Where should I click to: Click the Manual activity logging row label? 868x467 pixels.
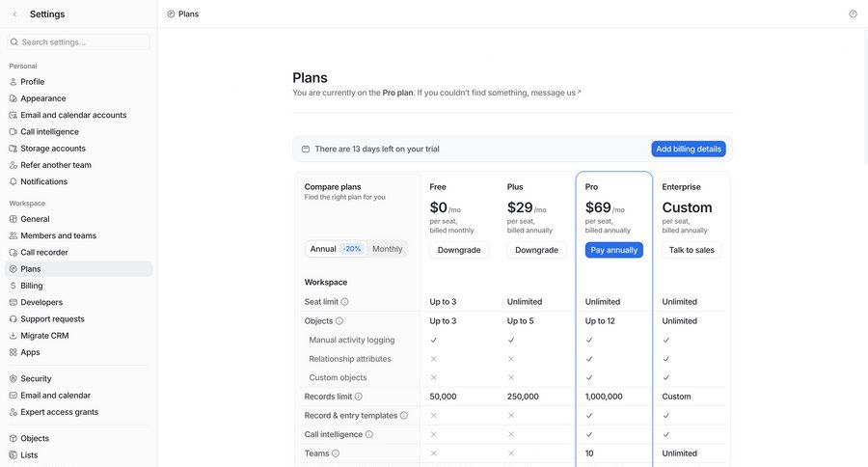(x=351, y=341)
